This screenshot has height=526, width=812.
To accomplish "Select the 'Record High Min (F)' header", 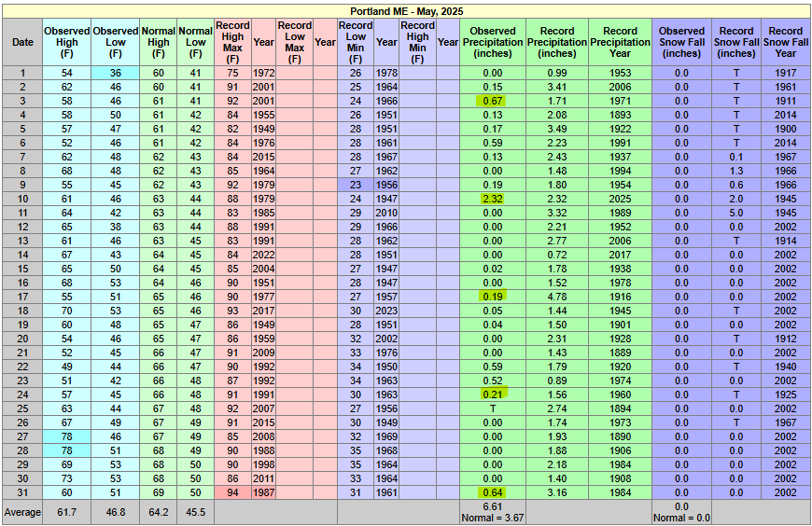I will [x=417, y=42].
